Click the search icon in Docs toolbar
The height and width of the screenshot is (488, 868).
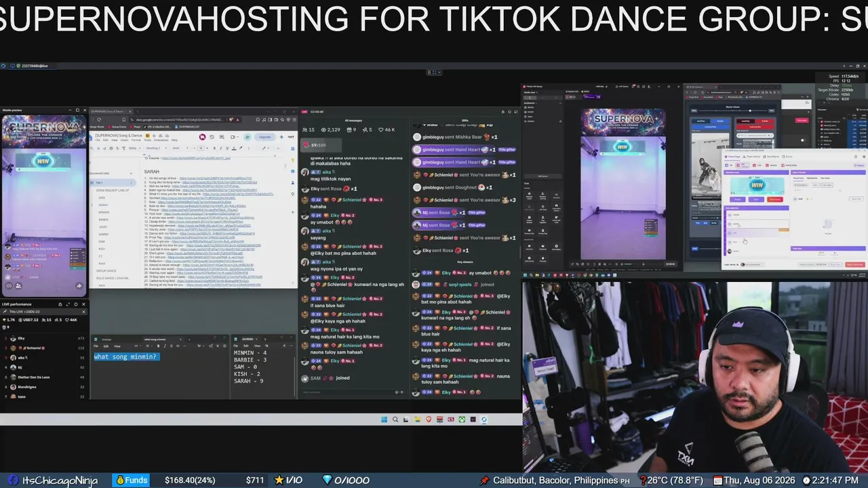pyautogui.click(x=92, y=148)
